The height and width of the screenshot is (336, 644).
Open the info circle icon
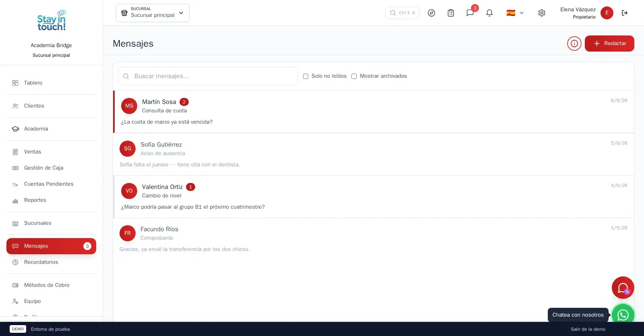tap(574, 44)
